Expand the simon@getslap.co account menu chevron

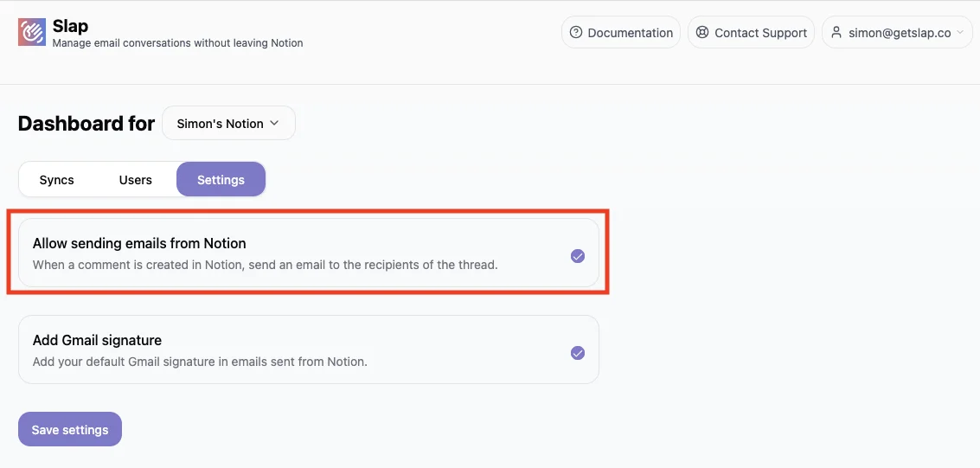pos(958,33)
